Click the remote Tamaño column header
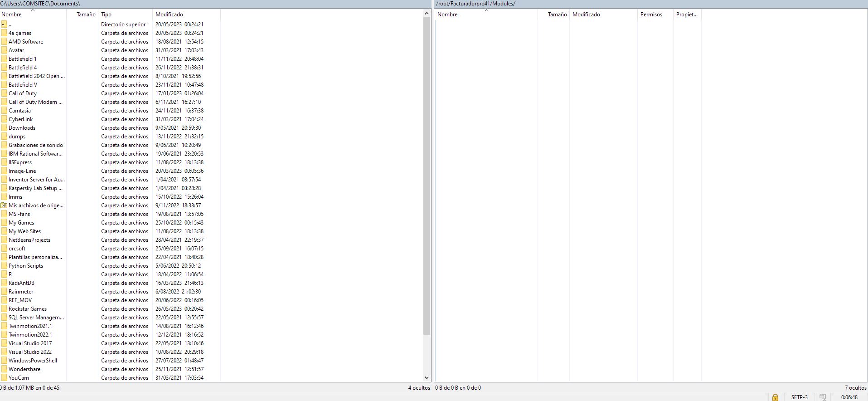The width and height of the screenshot is (868, 401). tap(557, 15)
